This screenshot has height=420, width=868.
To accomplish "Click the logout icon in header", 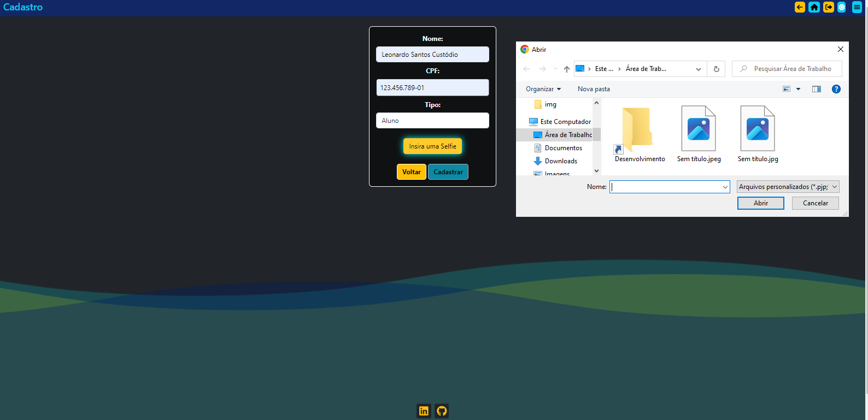I will click(828, 7).
